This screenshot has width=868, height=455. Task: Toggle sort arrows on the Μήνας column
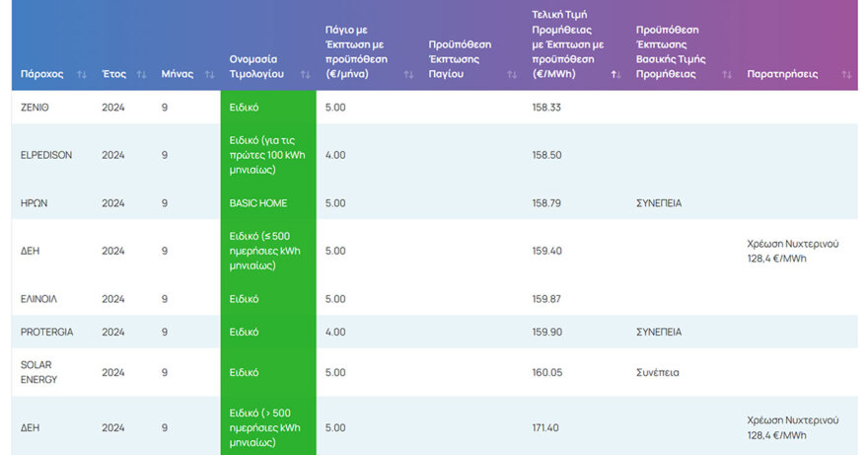208,74
